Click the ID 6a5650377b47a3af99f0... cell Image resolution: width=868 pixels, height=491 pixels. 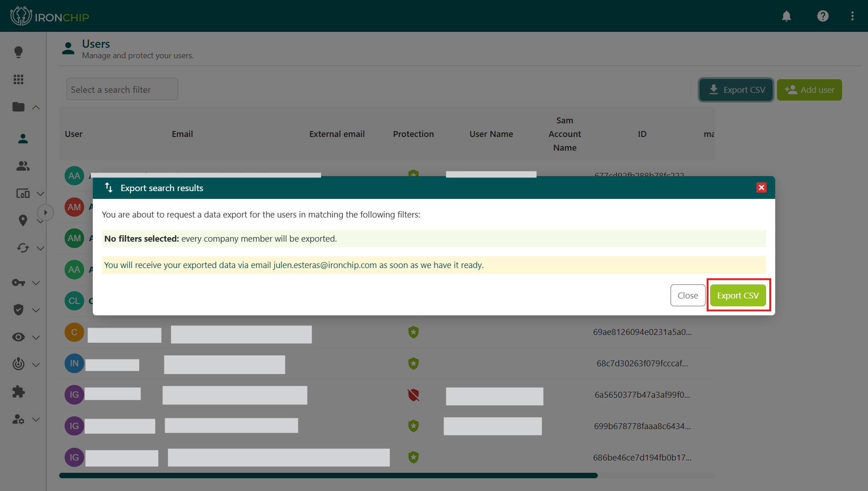(642, 395)
